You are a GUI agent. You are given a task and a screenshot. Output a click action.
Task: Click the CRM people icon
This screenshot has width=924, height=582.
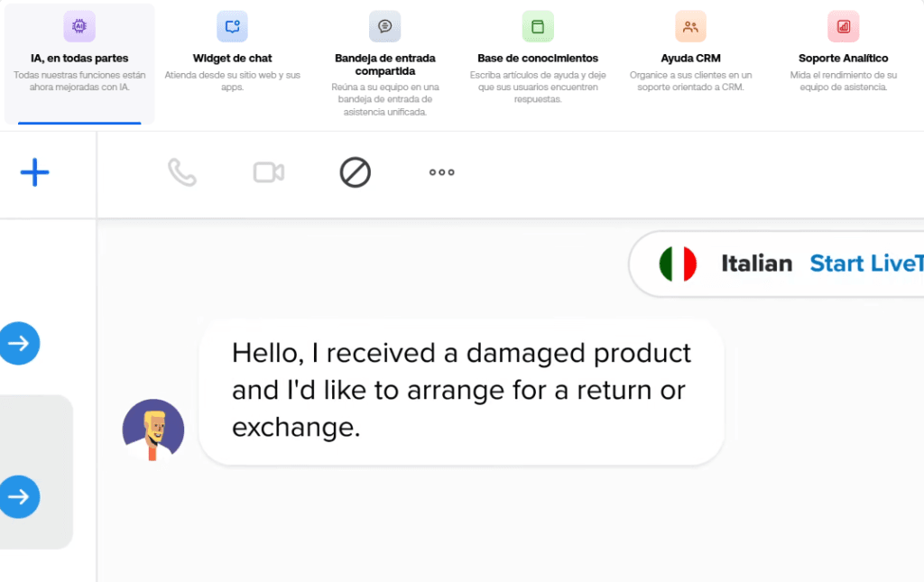(690, 27)
